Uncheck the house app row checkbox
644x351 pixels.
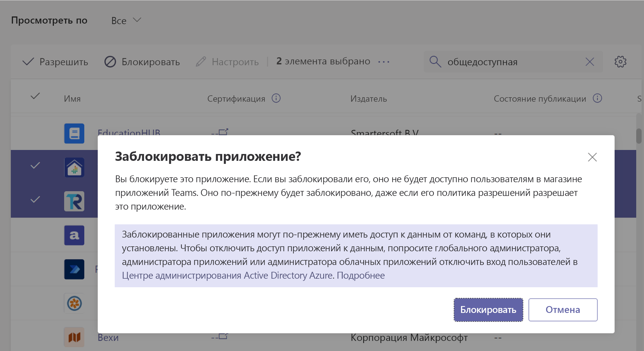(x=35, y=165)
